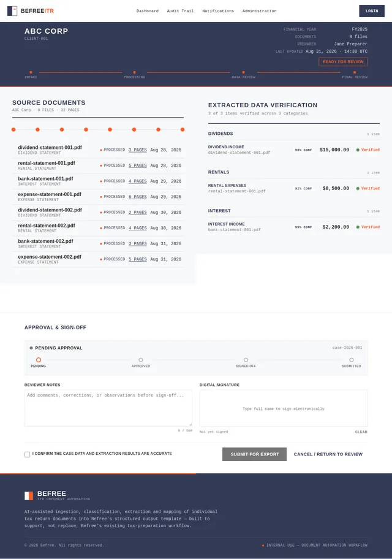Screen dimensions: 392x559
Task: Click 4 PAGES link for rental-statement-002.pdf
Action: click(x=138, y=228)
